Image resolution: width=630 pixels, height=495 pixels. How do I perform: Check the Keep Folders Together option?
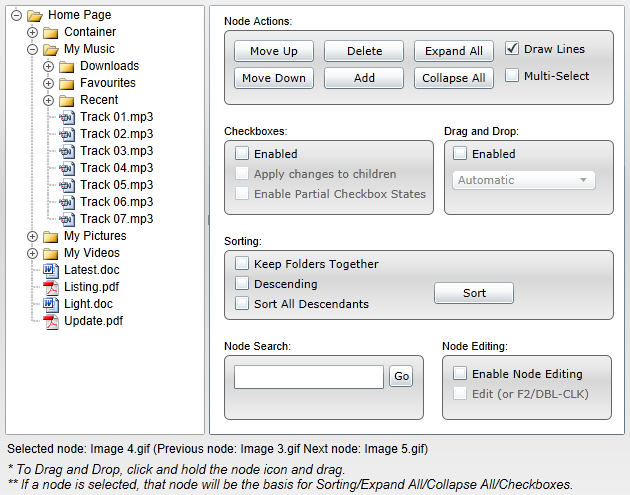coord(242,264)
